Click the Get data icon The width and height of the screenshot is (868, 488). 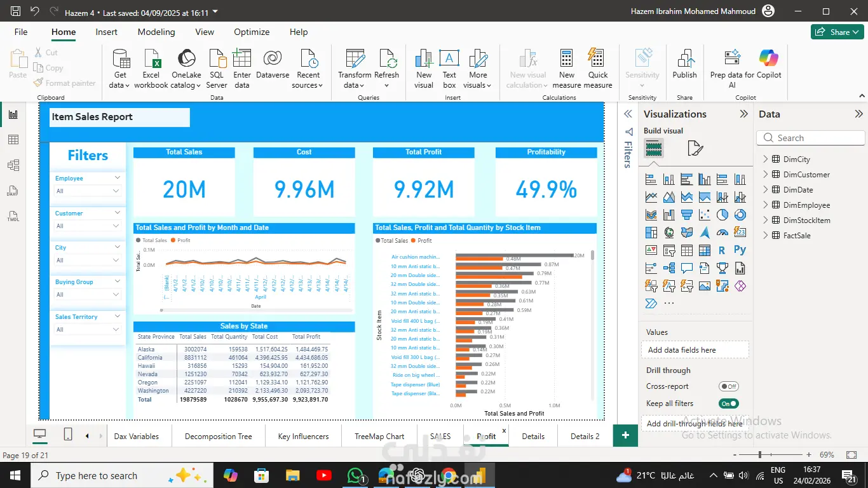tap(120, 60)
